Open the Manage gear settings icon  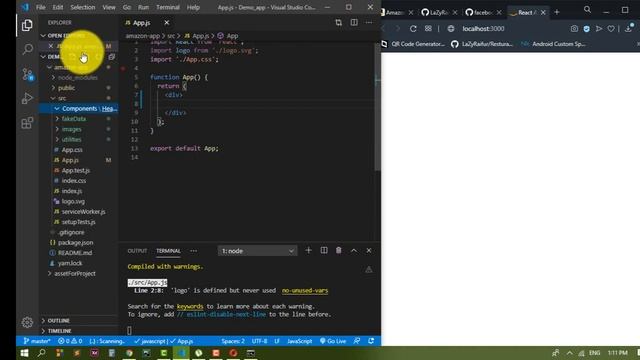click(27, 322)
